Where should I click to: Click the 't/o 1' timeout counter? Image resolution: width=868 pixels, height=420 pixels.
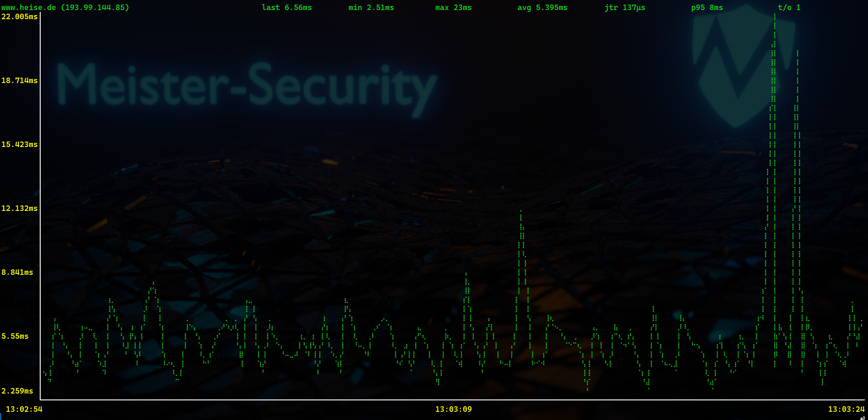tap(789, 8)
